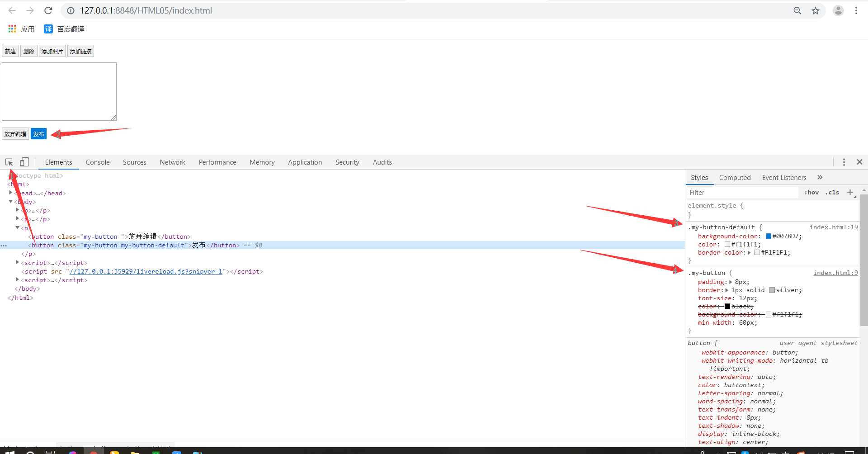Open the Computed sidebar tab
The width and height of the screenshot is (868, 454).
pyautogui.click(x=735, y=178)
